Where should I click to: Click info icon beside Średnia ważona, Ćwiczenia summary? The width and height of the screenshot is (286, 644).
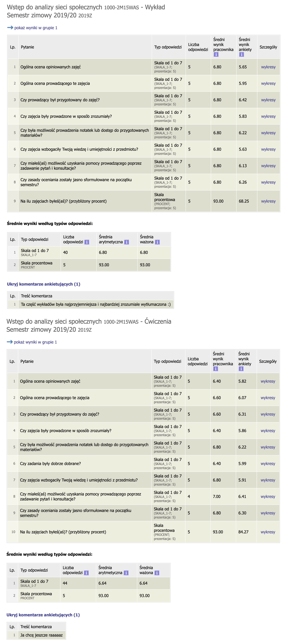(157, 573)
